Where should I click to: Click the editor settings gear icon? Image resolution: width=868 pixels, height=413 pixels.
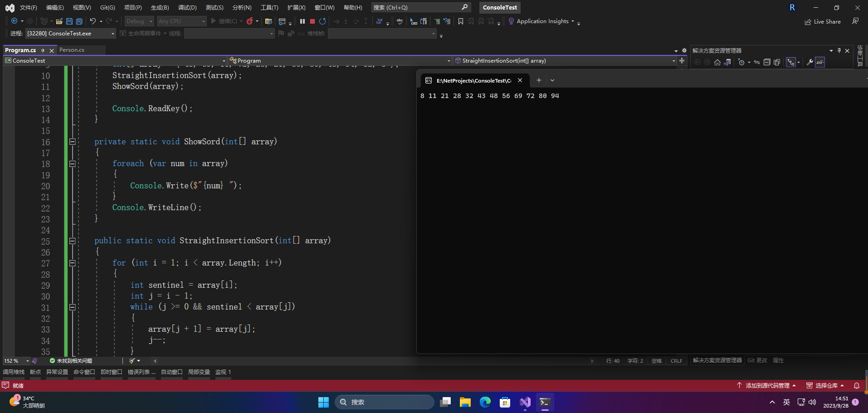(684, 50)
